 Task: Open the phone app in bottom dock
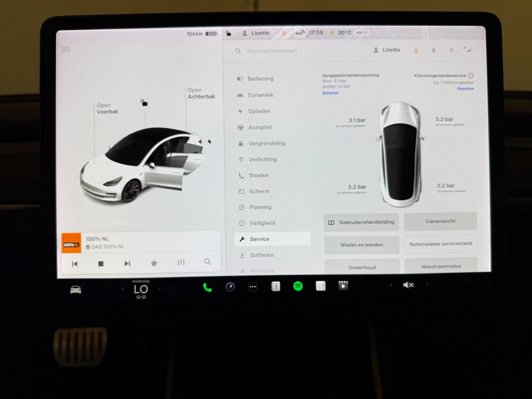tap(207, 287)
